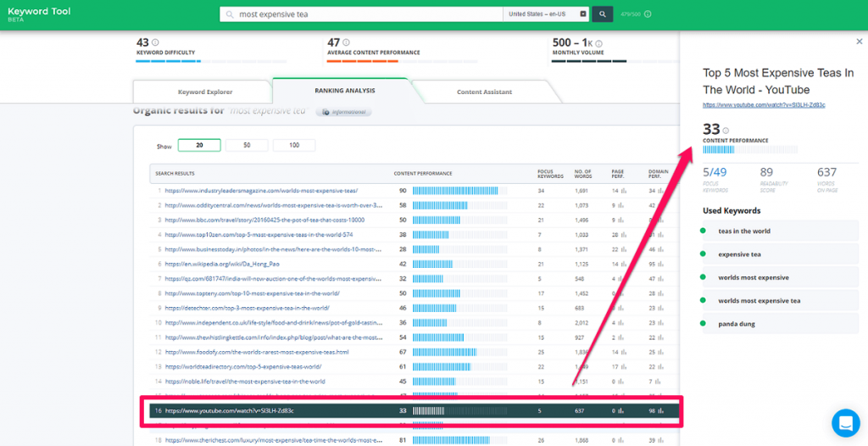
Task: Open industryleadersmagazine.com search result link
Action: point(261,191)
